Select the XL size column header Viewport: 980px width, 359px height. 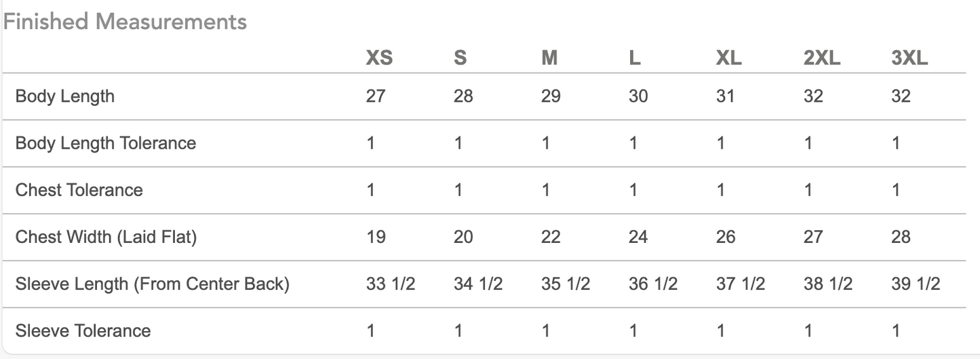point(729,58)
